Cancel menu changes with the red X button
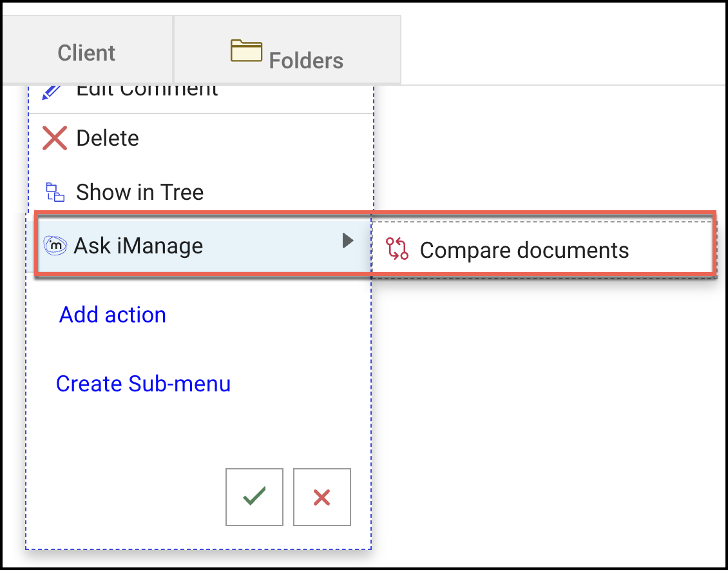The height and width of the screenshot is (570, 728). coord(321,496)
